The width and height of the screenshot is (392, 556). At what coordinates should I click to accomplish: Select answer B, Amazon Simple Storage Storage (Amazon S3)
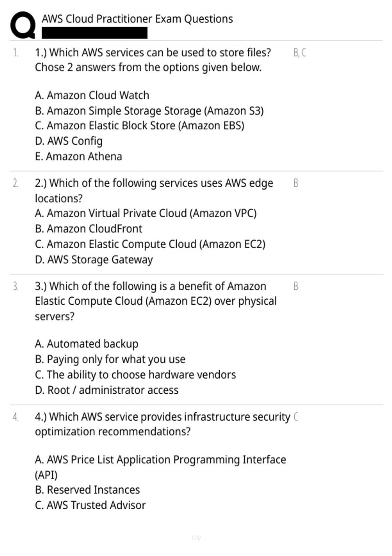pyautogui.click(x=149, y=111)
